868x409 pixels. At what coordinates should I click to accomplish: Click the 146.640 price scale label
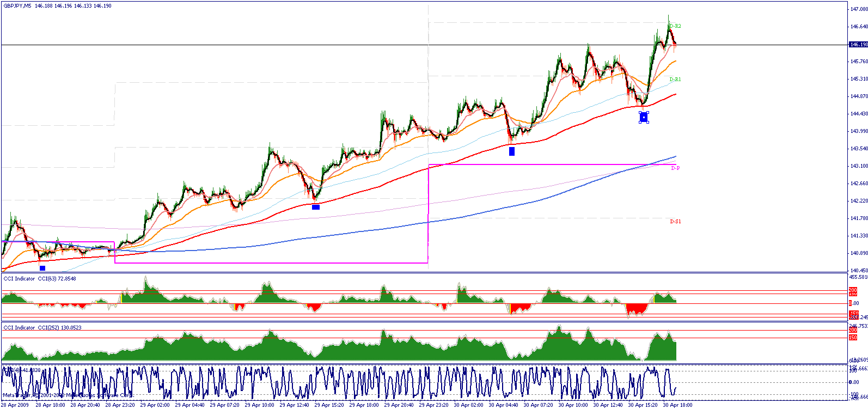pos(859,27)
